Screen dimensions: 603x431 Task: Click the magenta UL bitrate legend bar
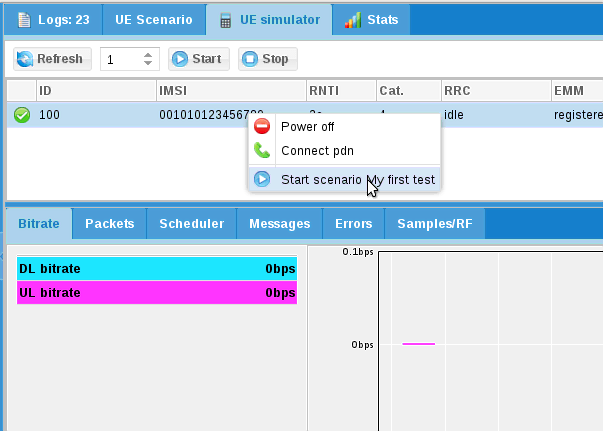coord(157,293)
